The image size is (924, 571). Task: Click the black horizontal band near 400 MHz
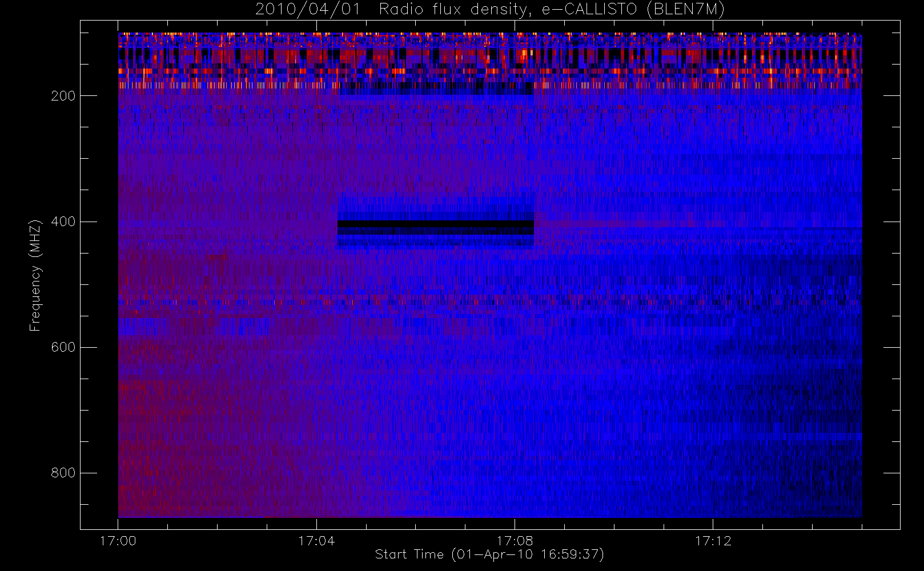coord(436,224)
